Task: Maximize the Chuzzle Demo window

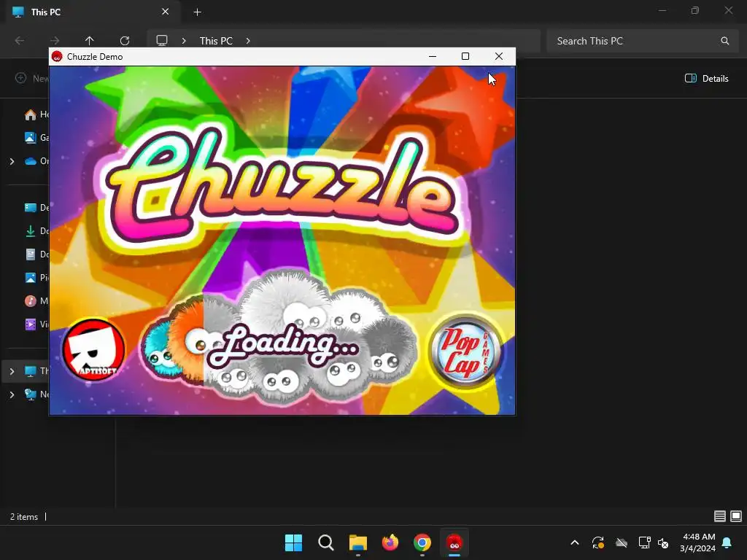Action: tap(465, 56)
